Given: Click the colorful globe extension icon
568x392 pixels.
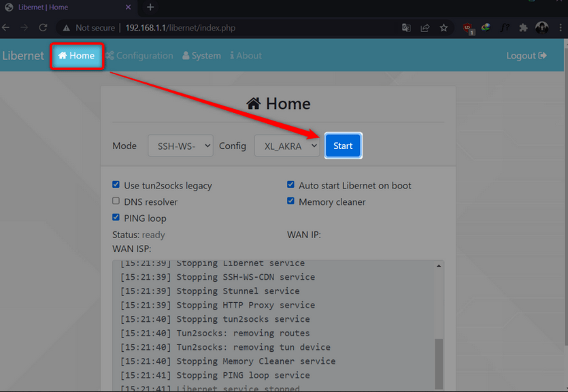Looking at the screenshot, I should [x=486, y=27].
